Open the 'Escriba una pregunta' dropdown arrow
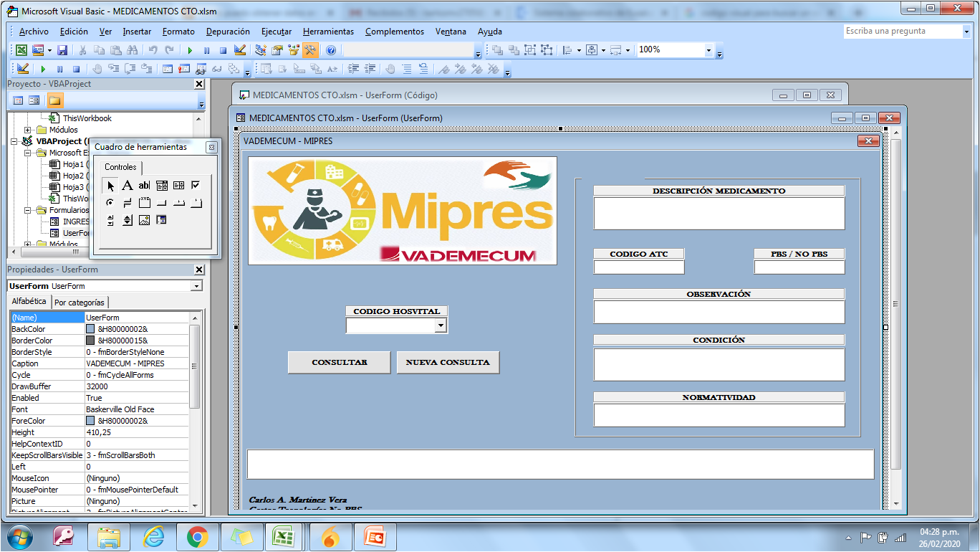This screenshot has width=980, height=552. [966, 32]
